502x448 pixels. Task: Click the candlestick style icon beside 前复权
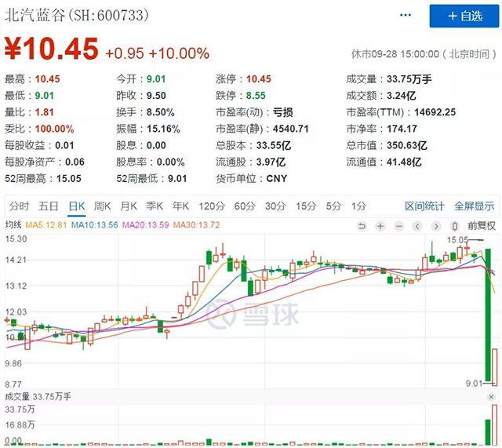pyautogui.click(x=454, y=227)
